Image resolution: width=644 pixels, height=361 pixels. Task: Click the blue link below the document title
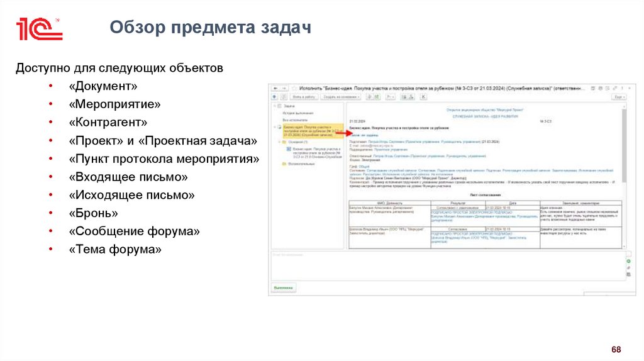pos(364,135)
